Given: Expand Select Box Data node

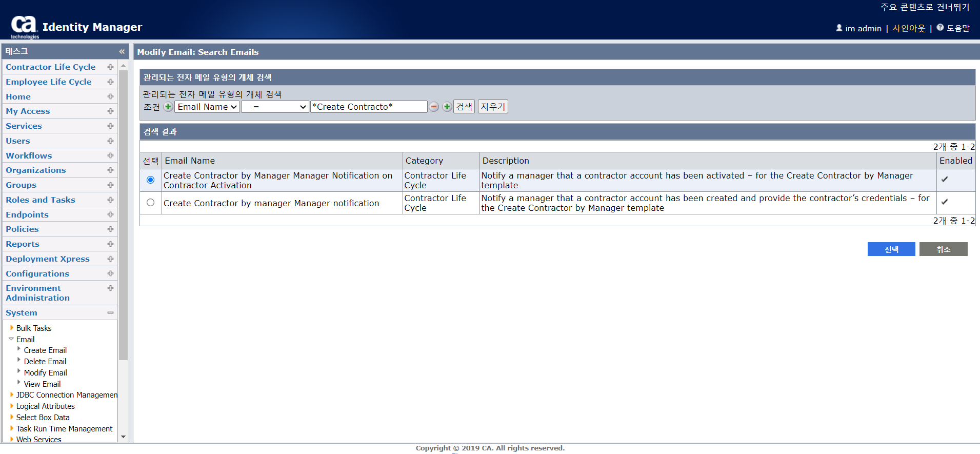Looking at the screenshot, I should tap(12, 418).
